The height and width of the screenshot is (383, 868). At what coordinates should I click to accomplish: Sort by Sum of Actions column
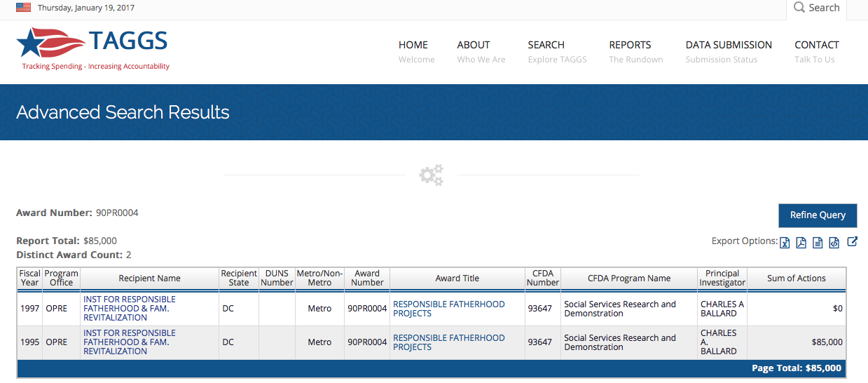pyautogui.click(x=796, y=278)
